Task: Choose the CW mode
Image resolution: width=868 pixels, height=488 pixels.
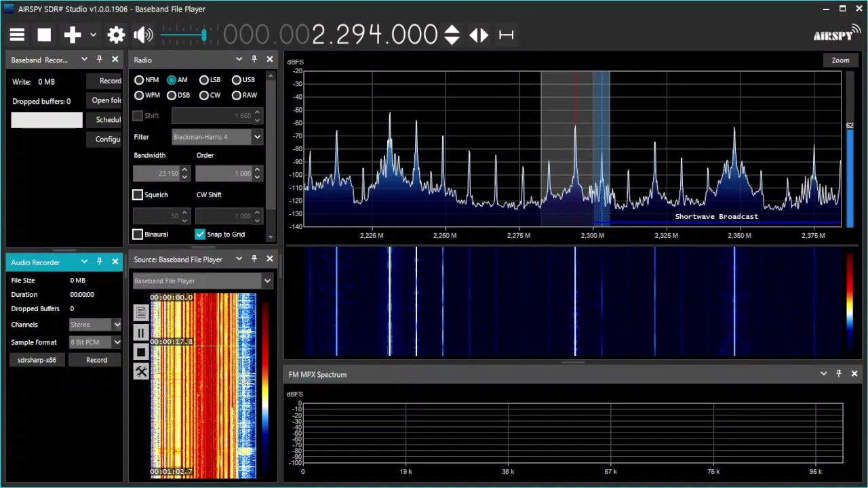Action: tap(210, 96)
